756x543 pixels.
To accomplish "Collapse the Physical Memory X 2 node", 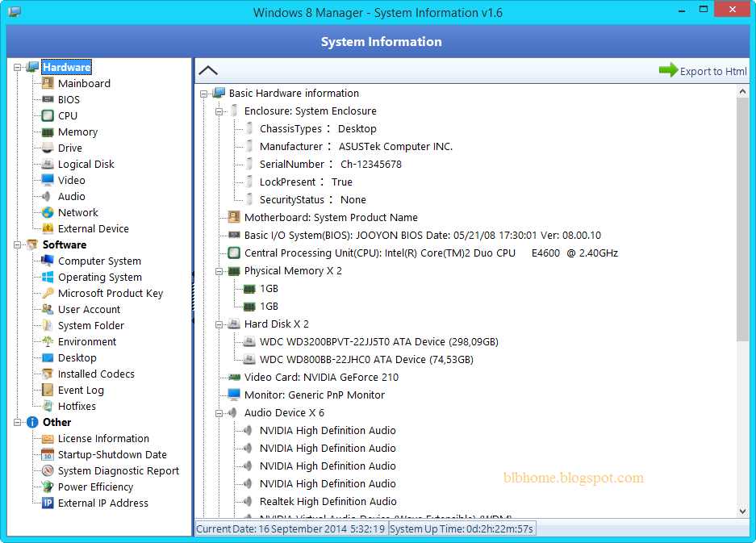I will 219,271.
